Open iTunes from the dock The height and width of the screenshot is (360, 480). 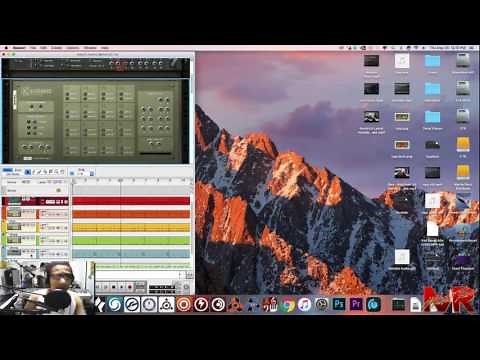[x=304, y=304]
